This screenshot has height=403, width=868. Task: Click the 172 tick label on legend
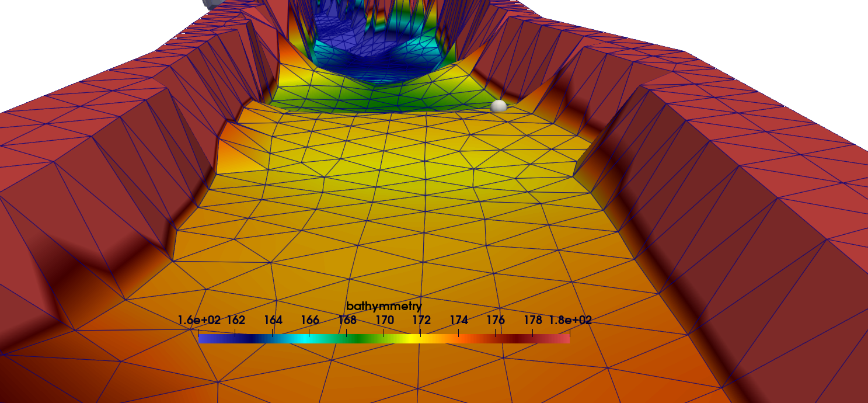tap(421, 320)
